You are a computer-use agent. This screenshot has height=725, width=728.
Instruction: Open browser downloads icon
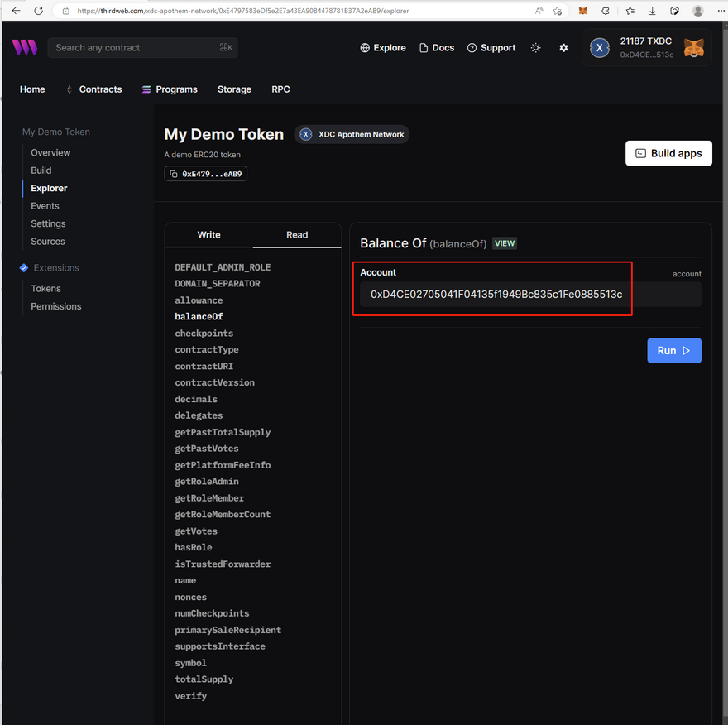653,11
